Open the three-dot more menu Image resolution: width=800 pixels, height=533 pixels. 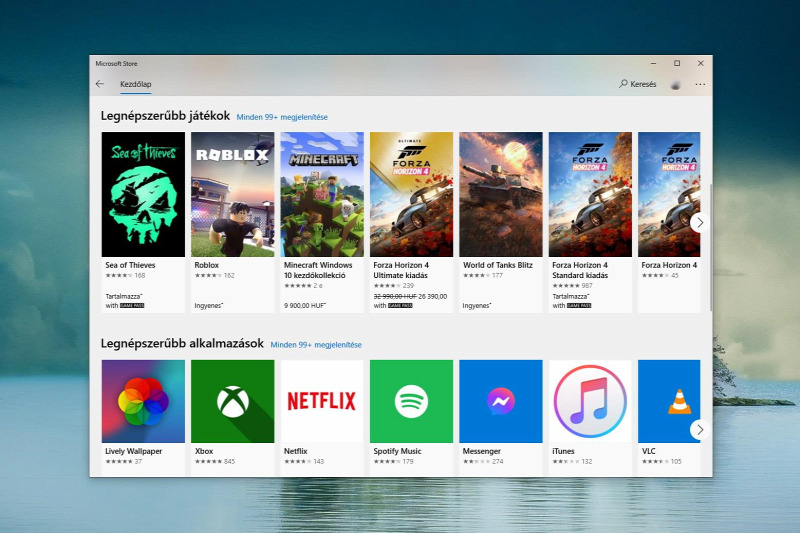[700, 84]
